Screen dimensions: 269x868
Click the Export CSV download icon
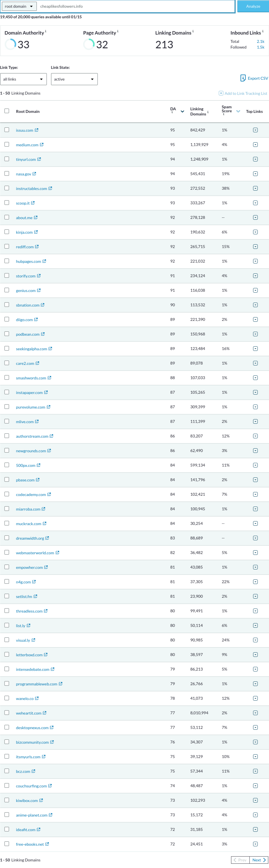pos(243,78)
